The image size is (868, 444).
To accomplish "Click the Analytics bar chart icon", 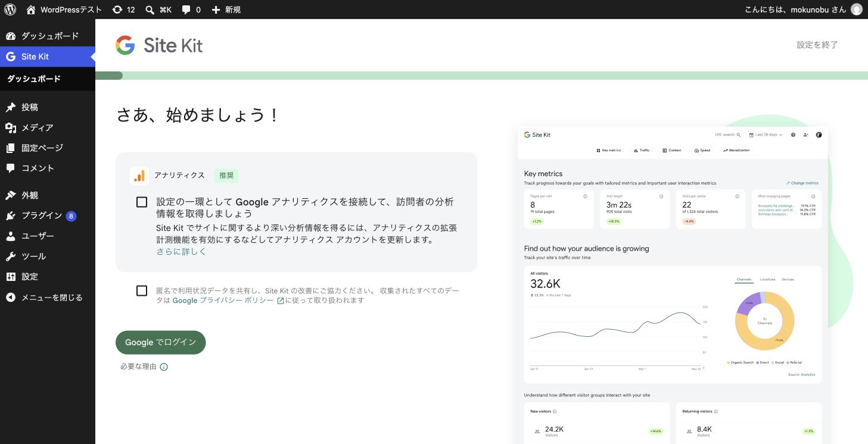I will pos(139,176).
